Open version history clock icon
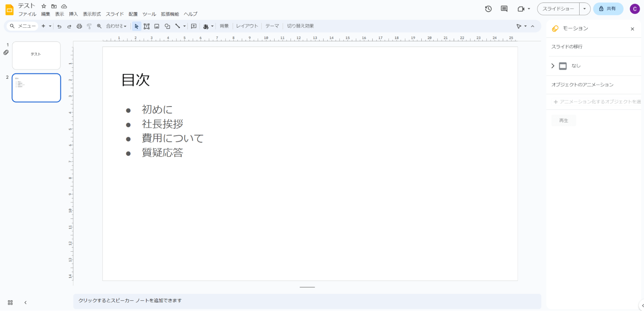644x311 pixels. coord(488,9)
